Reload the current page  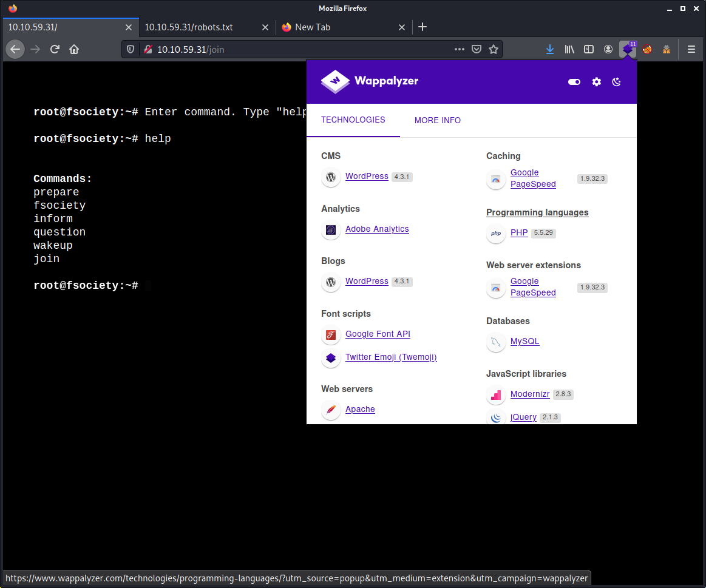point(55,50)
